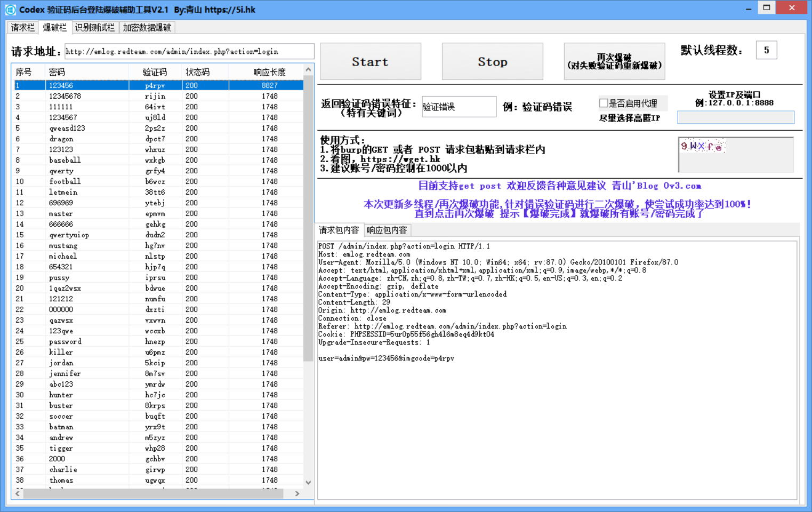Switch to the 爆破栏 tab
The image size is (812, 512).
point(55,27)
